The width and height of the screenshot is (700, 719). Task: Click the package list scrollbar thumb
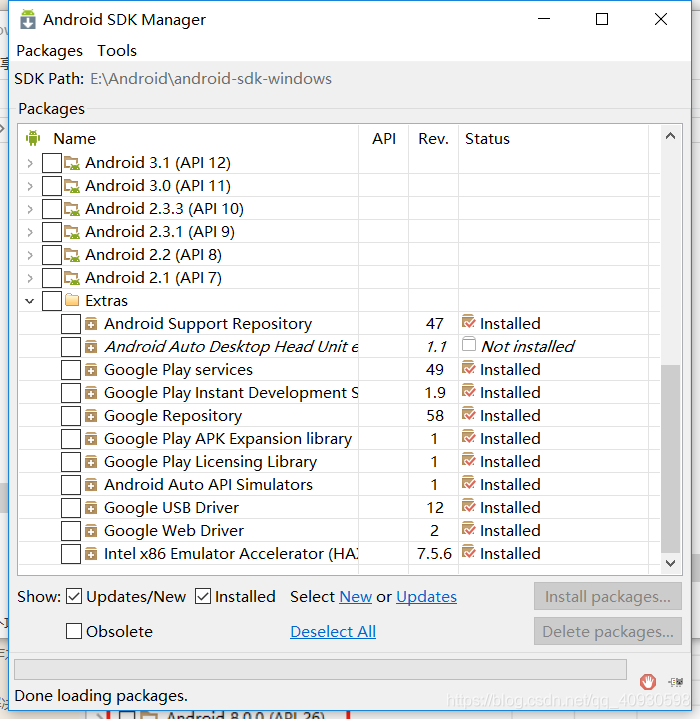670,459
